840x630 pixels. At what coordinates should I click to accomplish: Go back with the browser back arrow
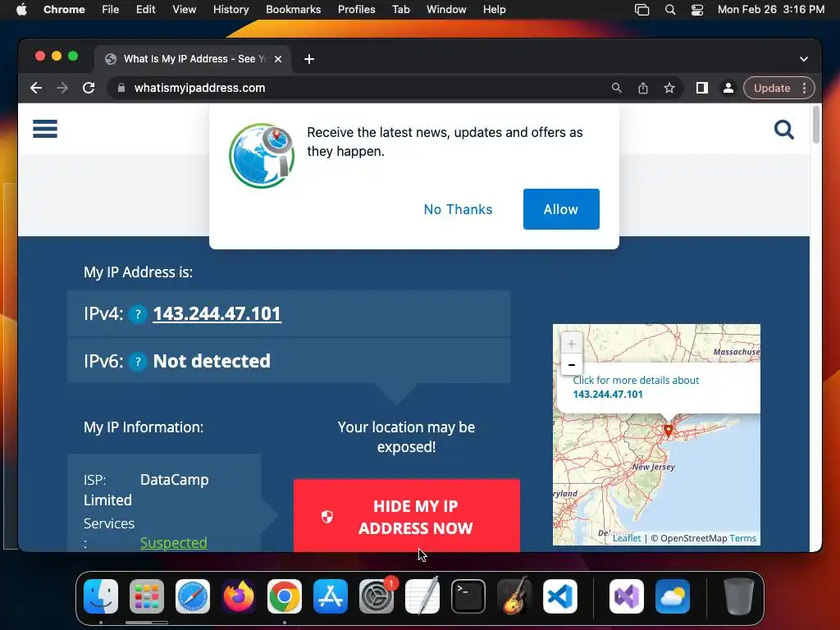[36, 88]
